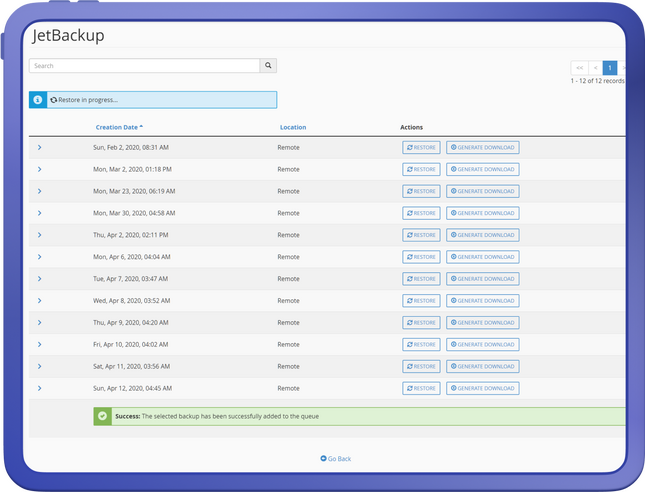Click the previous page < button
Image resolution: width=645 pixels, height=492 pixels.
595,67
